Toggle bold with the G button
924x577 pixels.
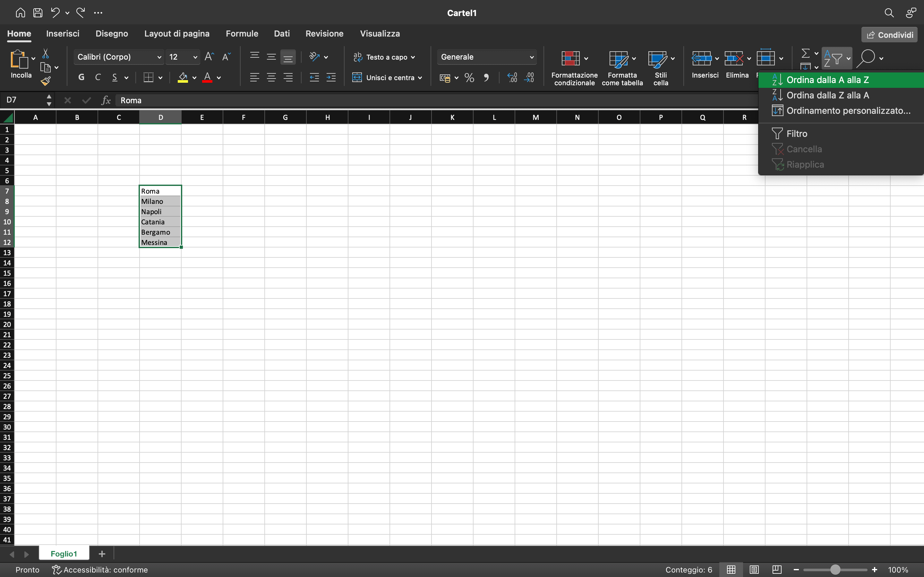[81, 77]
